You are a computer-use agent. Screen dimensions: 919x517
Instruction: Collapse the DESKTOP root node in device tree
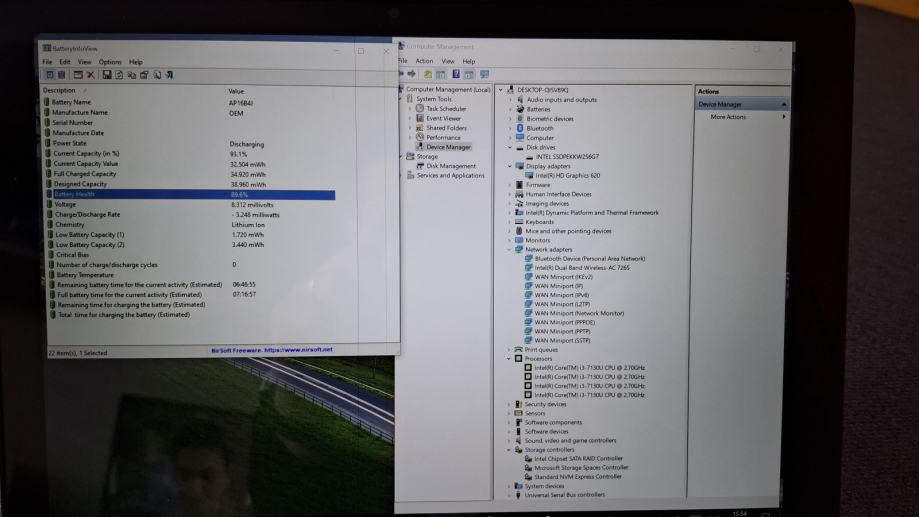[x=501, y=90]
